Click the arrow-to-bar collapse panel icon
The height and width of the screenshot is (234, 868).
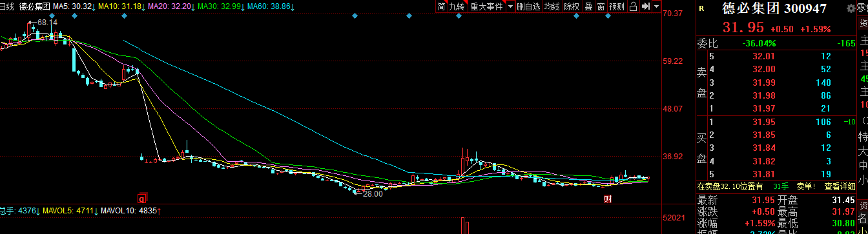pyautogui.click(x=645, y=6)
